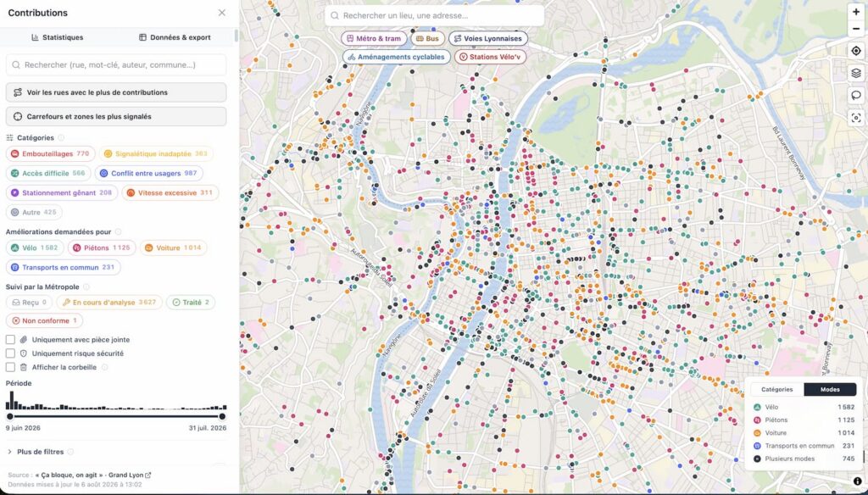Check Uniquement risque sécurité

pyautogui.click(x=10, y=353)
